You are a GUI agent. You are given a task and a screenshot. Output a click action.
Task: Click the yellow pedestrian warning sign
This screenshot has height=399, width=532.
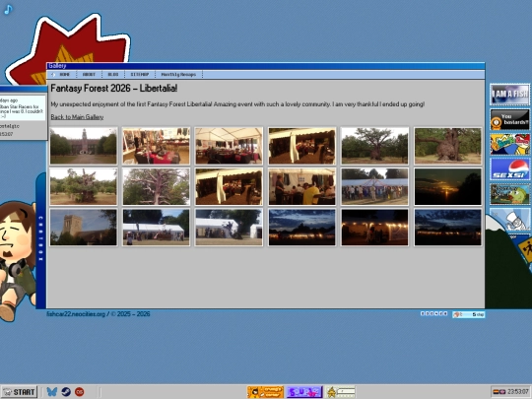526,251
